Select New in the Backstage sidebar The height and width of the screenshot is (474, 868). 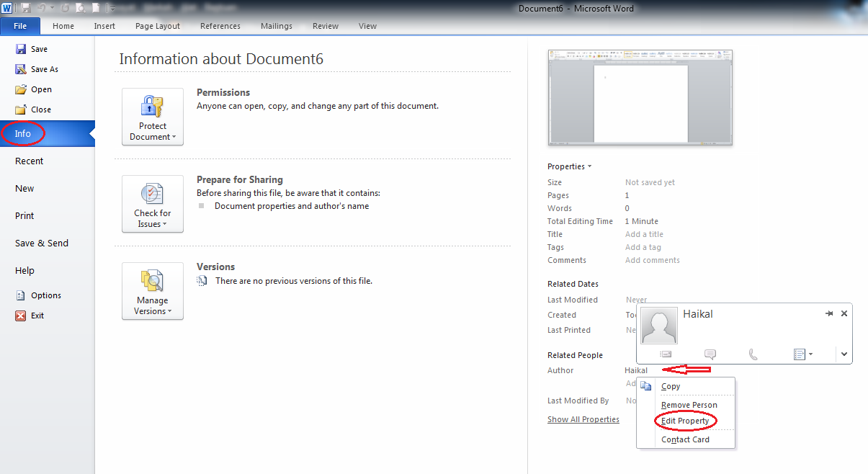(x=24, y=189)
